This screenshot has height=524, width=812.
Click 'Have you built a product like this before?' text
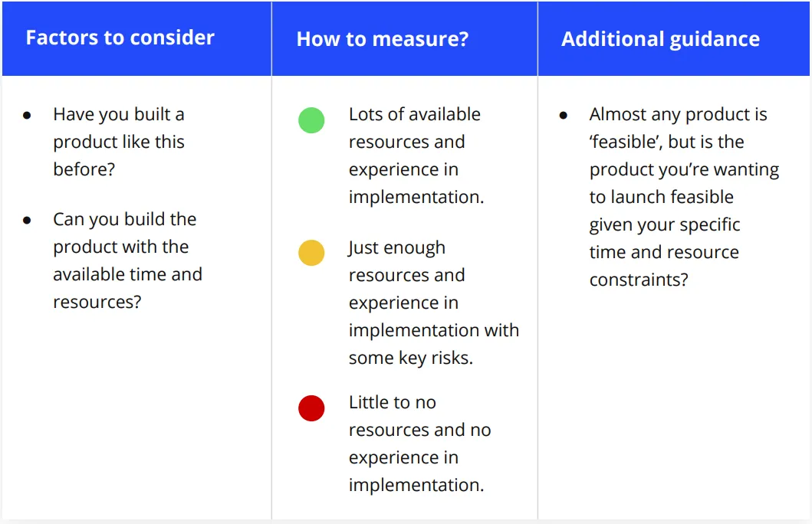tap(119, 142)
